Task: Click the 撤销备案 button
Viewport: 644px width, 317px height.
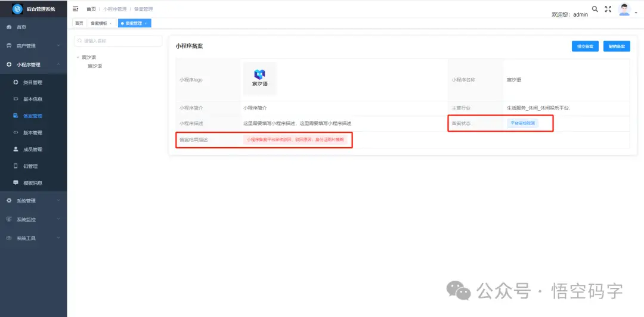Action: click(617, 46)
